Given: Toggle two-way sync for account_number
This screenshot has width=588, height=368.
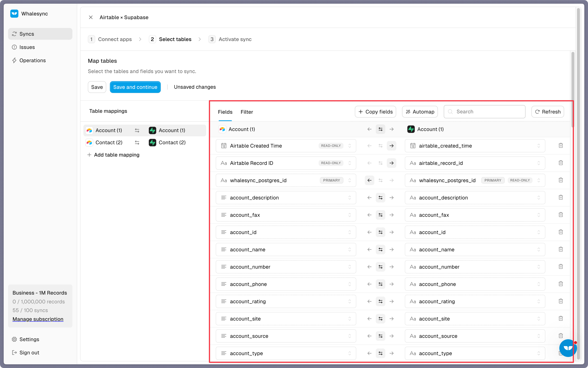Looking at the screenshot, I should [x=381, y=267].
